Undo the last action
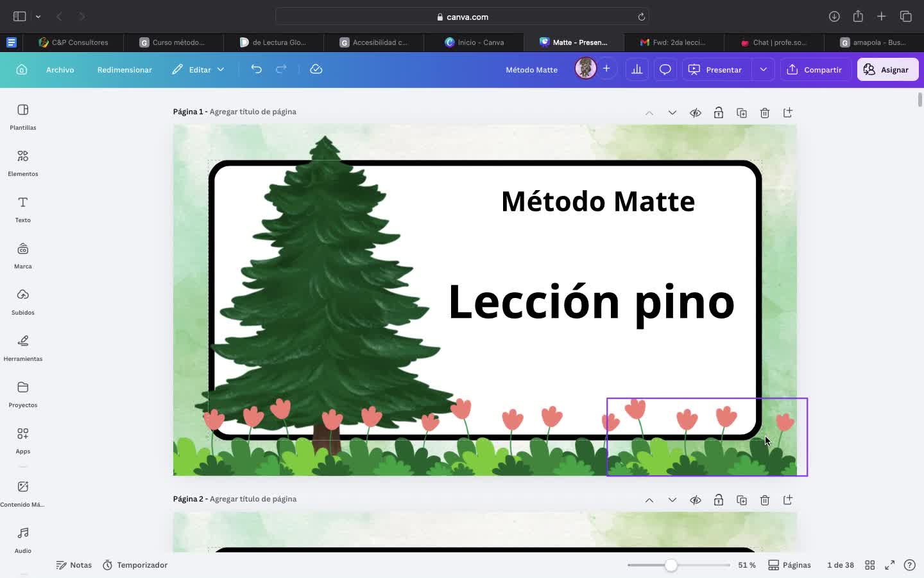 pyautogui.click(x=256, y=69)
